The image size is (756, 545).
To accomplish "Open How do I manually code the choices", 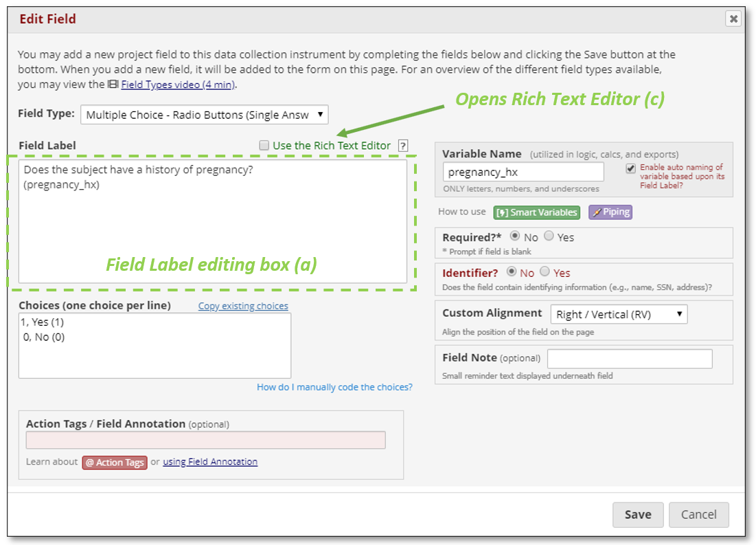I will [x=334, y=388].
